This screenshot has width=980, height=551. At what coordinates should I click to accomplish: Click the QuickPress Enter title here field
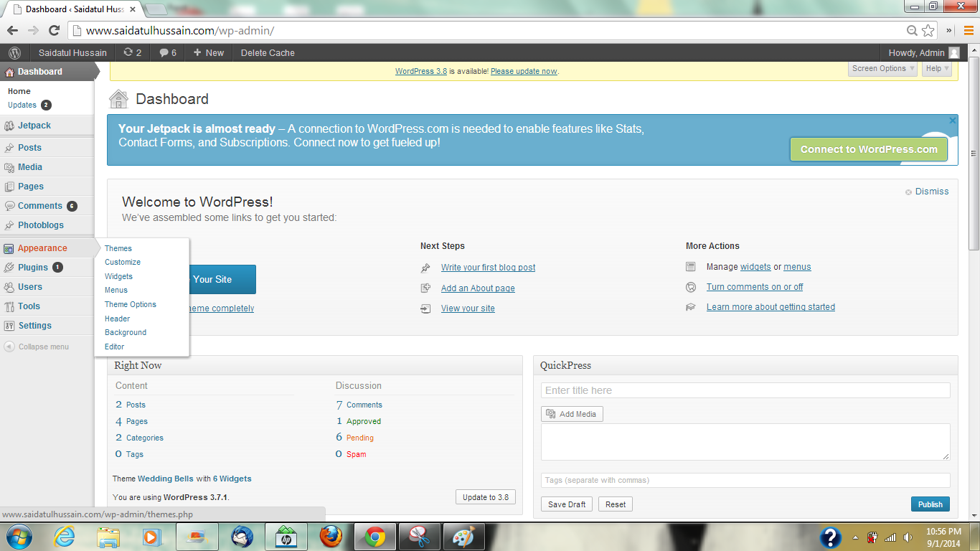(x=745, y=390)
